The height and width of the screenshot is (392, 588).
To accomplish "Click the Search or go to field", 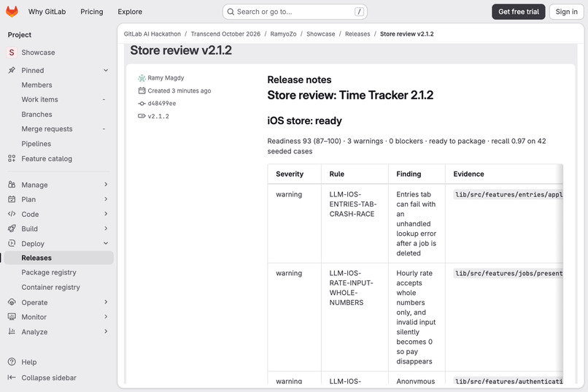I will [x=295, y=12].
